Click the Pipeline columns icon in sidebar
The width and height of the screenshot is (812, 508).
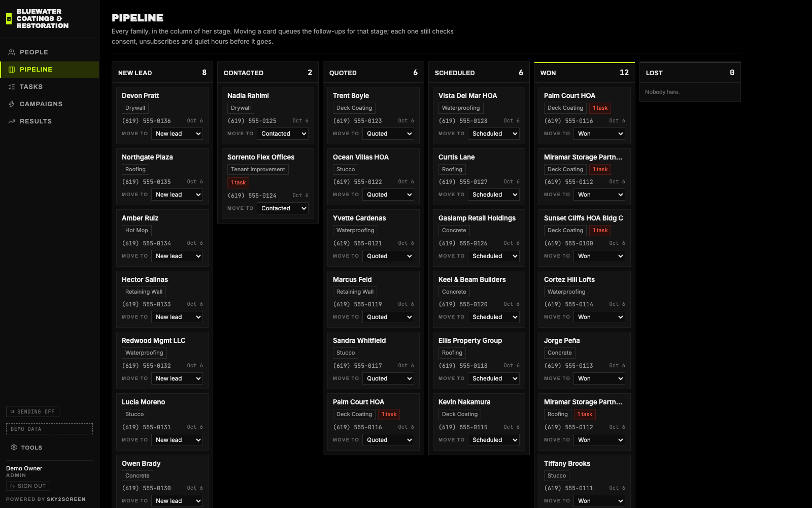(12, 70)
